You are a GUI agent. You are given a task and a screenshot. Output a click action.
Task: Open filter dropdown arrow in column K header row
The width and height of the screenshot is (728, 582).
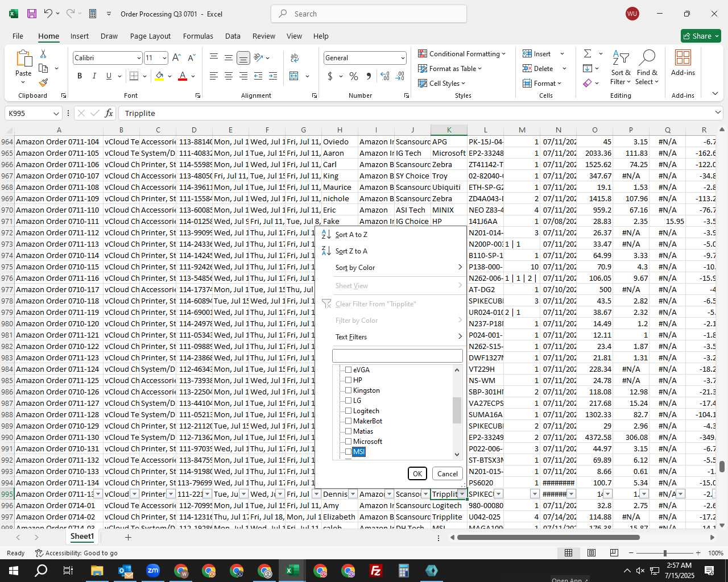tap(462, 494)
